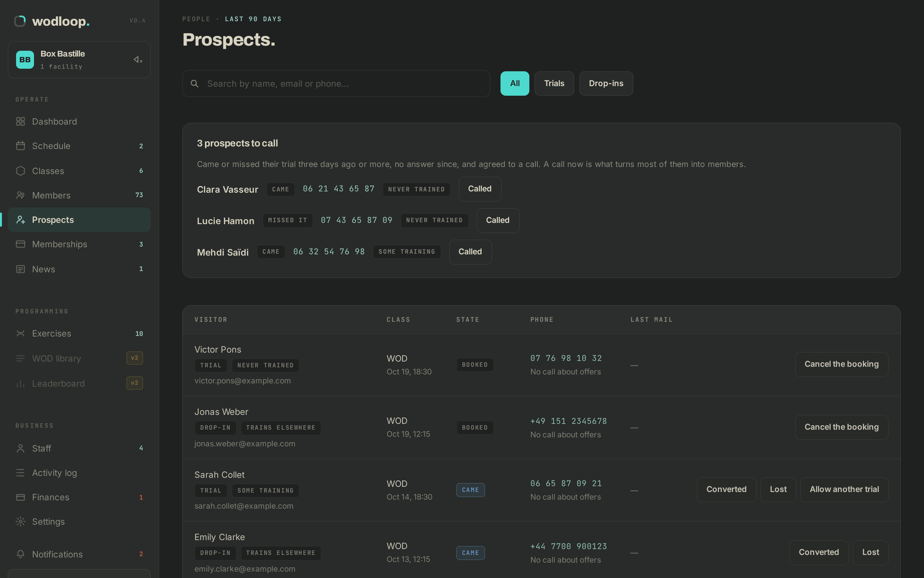
Task: Click the Dashboard grid icon
Action: tap(21, 122)
